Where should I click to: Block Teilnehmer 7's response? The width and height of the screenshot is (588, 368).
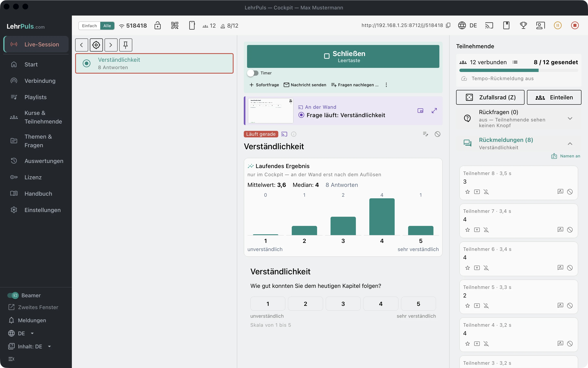(x=570, y=230)
